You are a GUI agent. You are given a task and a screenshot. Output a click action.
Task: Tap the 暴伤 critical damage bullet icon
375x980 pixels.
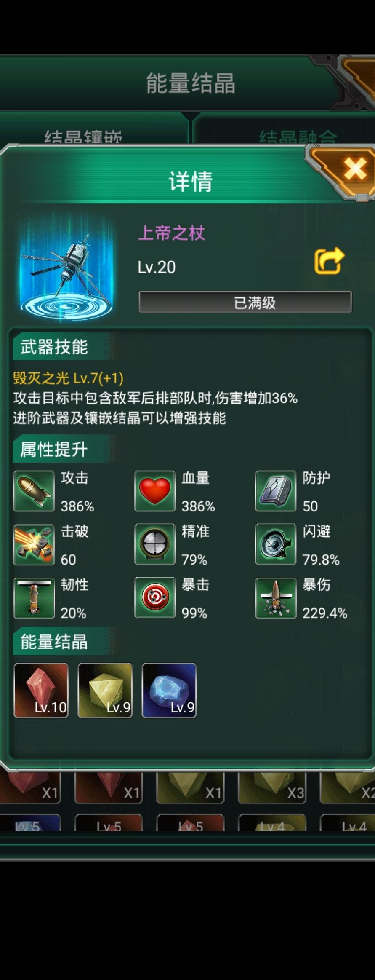276,598
